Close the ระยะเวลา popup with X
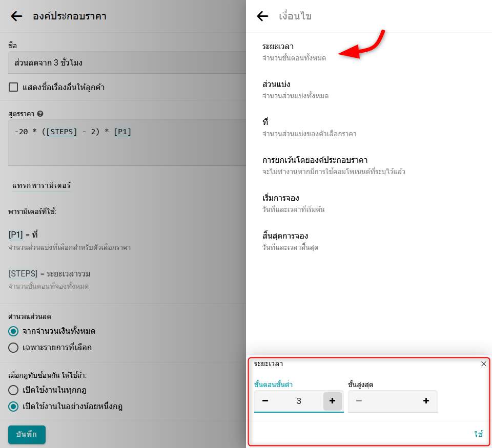The height and width of the screenshot is (448, 492). tap(483, 364)
